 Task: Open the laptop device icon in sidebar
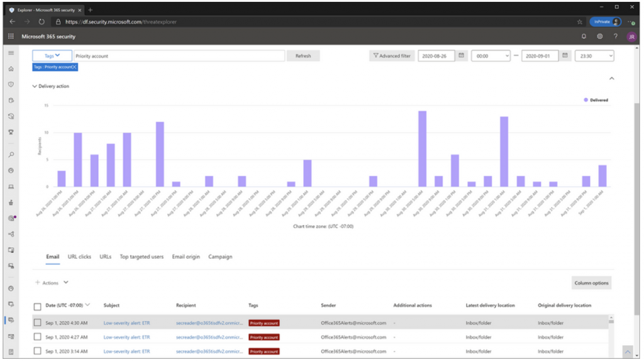[11, 187]
